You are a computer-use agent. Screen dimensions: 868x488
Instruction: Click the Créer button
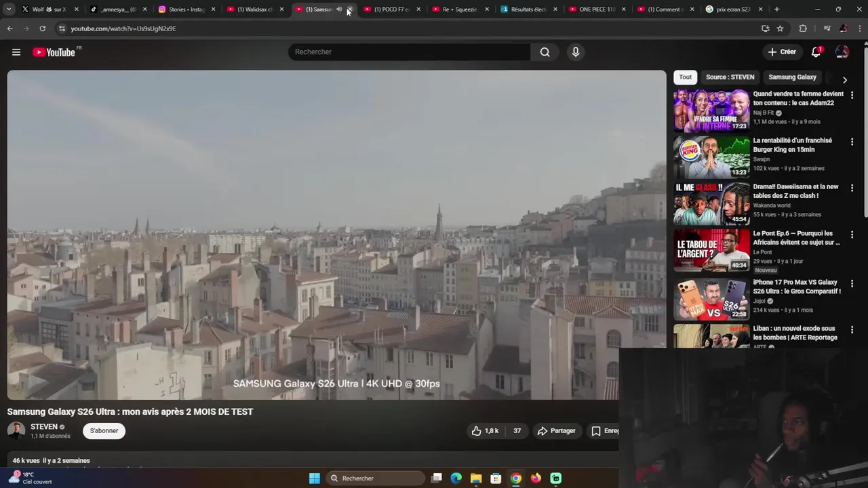[x=781, y=52]
